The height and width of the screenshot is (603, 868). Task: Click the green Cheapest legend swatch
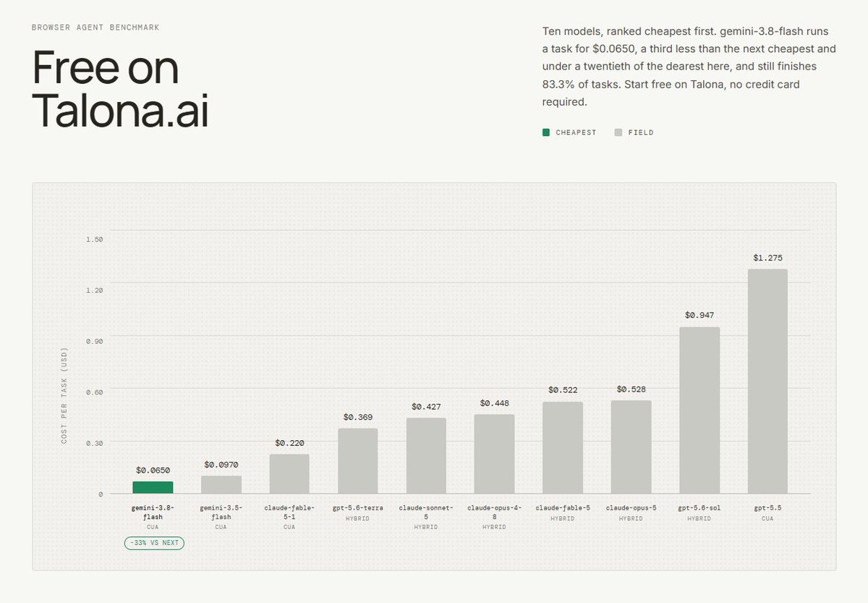546,132
